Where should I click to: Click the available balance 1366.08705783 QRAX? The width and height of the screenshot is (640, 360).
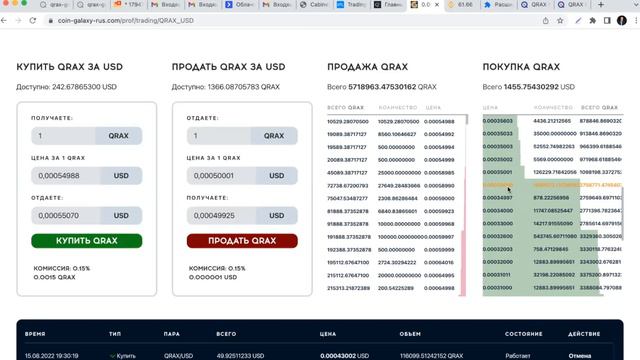[x=244, y=87]
